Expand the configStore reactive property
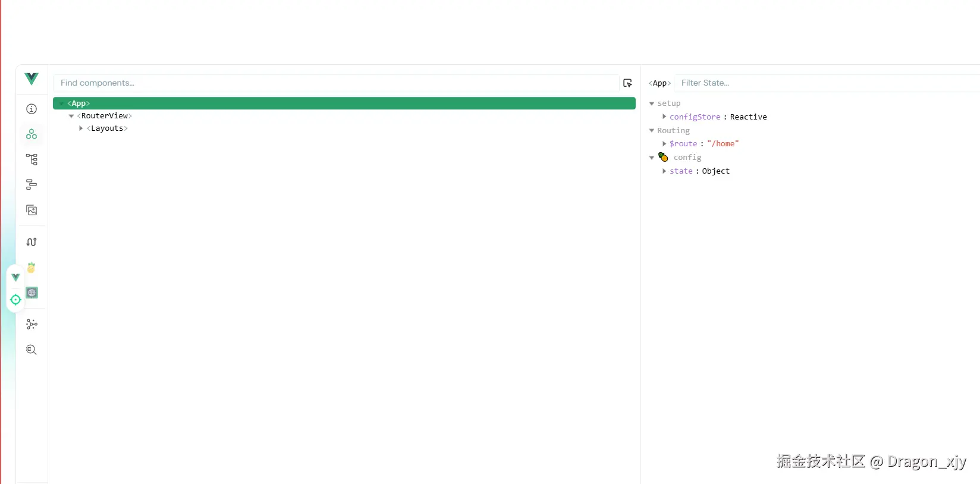The height and width of the screenshot is (484, 980). (664, 117)
